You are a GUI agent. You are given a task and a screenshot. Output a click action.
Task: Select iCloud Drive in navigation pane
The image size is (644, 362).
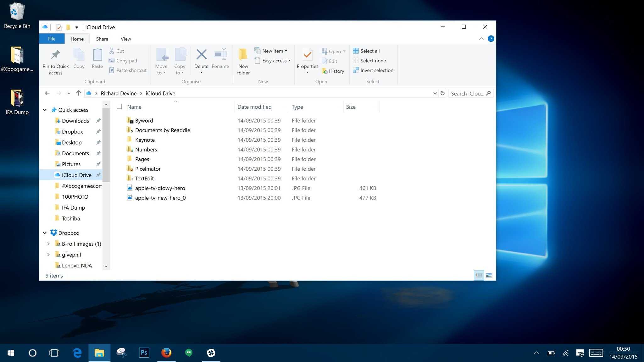tap(76, 175)
